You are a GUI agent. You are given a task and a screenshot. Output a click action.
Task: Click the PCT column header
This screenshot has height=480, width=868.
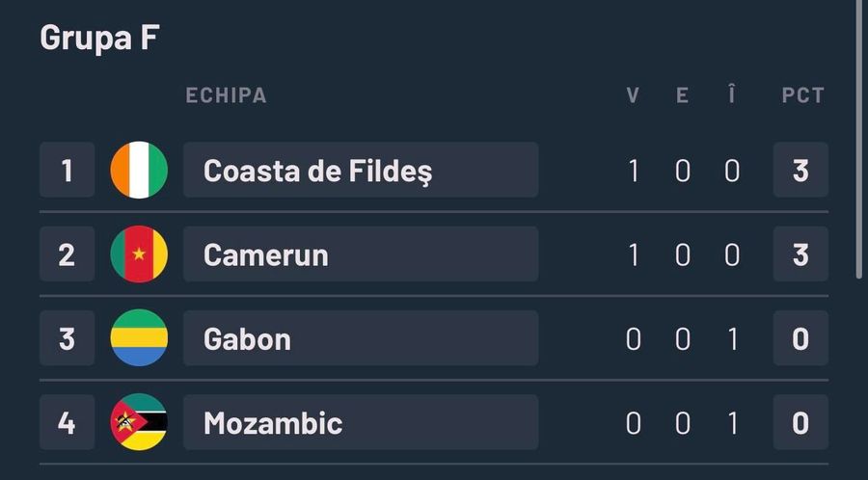(802, 95)
